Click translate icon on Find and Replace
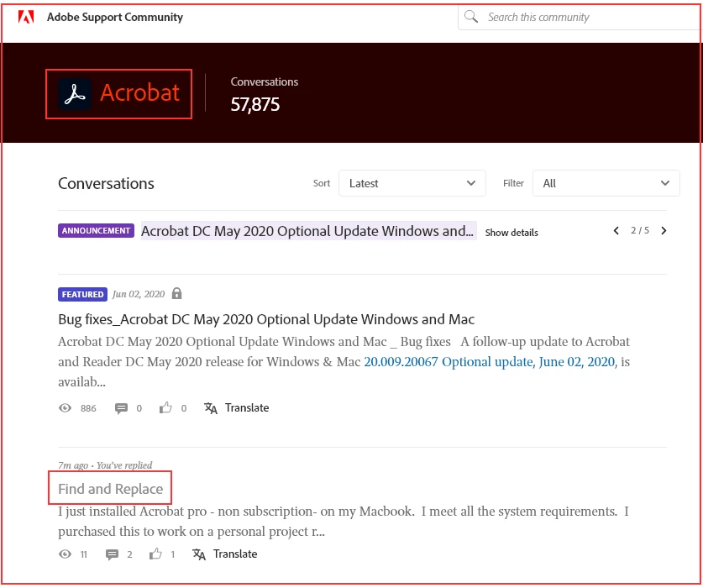Image resolution: width=703 pixels, height=588 pixels. click(x=199, y=554)
